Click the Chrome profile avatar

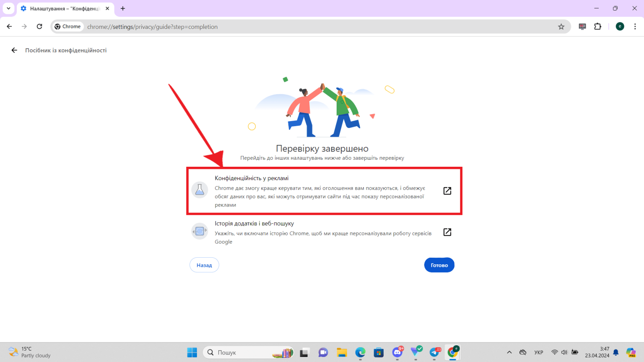[x=620, y=26]
